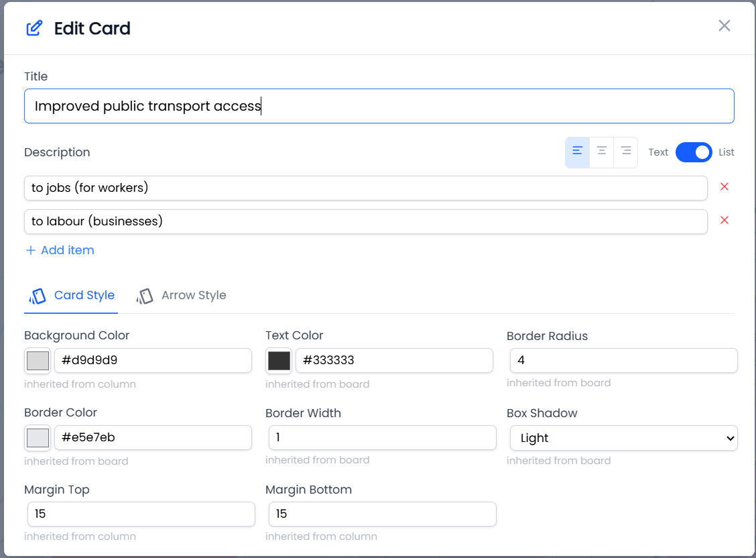Click 'inherited from board' under Box Shadow
756x558 pixels.
point(558,461)
